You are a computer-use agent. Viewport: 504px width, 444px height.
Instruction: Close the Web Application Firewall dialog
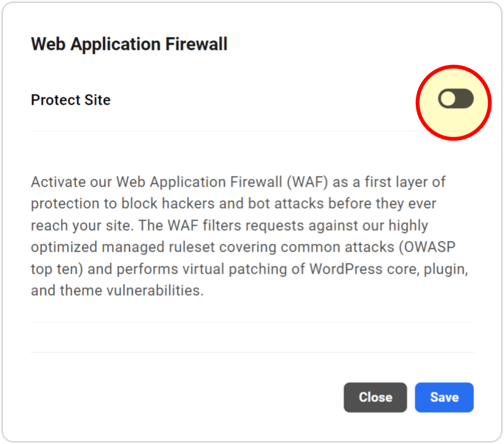click(x=375, y=397)
